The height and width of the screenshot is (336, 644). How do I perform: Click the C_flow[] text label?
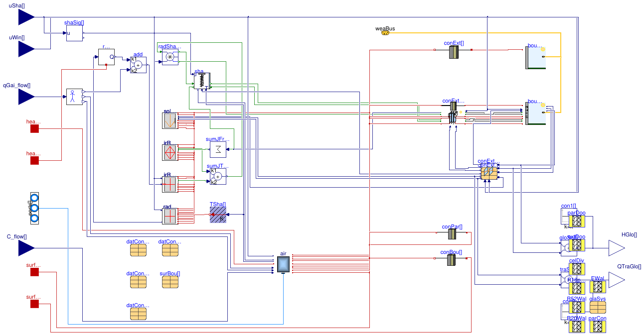click(x=16, y=236)
